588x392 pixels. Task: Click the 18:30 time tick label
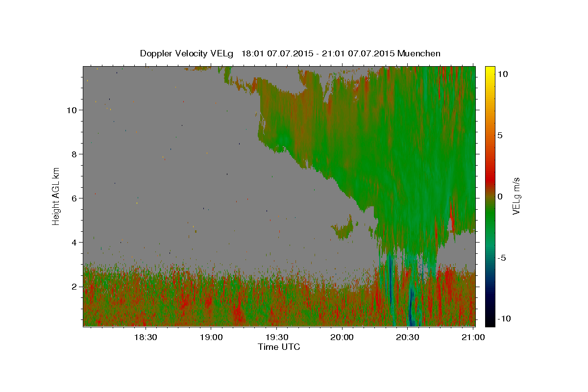click(146, 337)
